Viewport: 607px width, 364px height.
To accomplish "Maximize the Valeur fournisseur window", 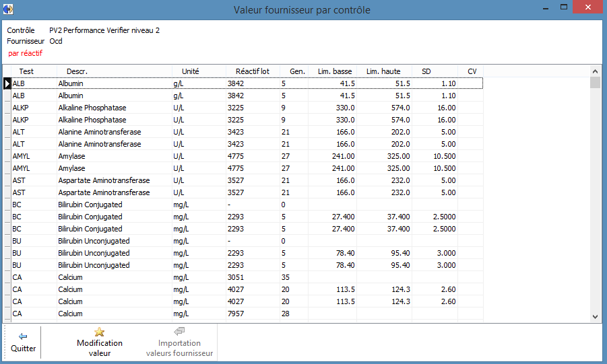I will pos(564,7).
